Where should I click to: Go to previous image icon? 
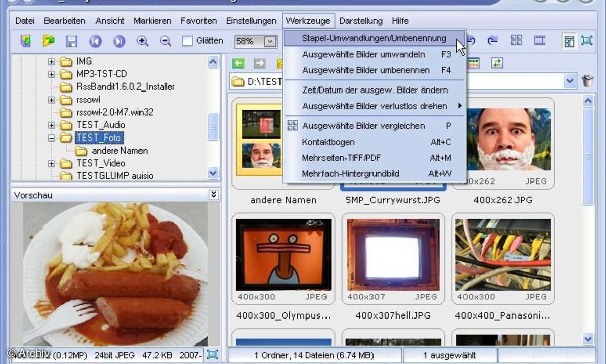(x=96, y=41)
